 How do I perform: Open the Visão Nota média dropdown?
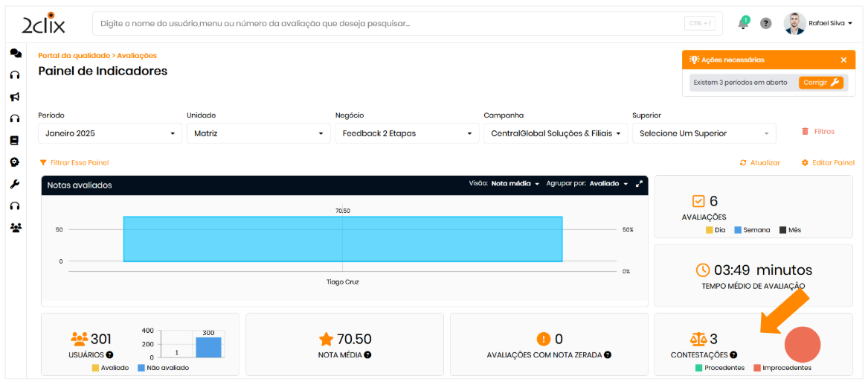tap(515, 184)
